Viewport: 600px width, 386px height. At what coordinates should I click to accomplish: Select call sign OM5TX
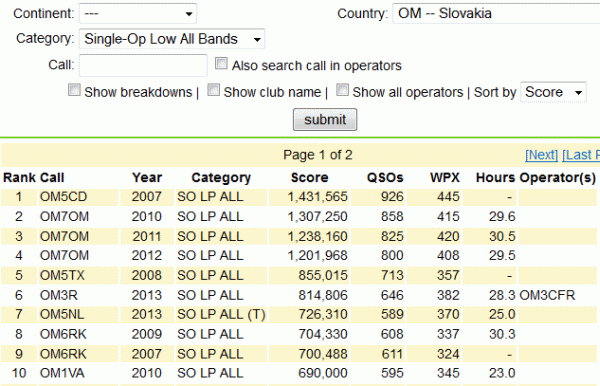tap(62, 275)
